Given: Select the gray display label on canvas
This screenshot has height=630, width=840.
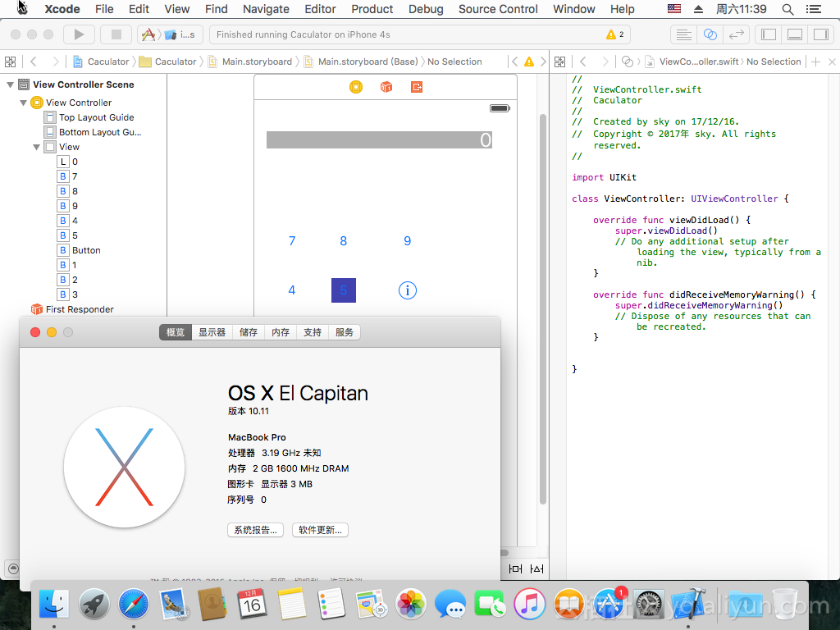Looking at the screenshot, I should (x=379, y=139).
